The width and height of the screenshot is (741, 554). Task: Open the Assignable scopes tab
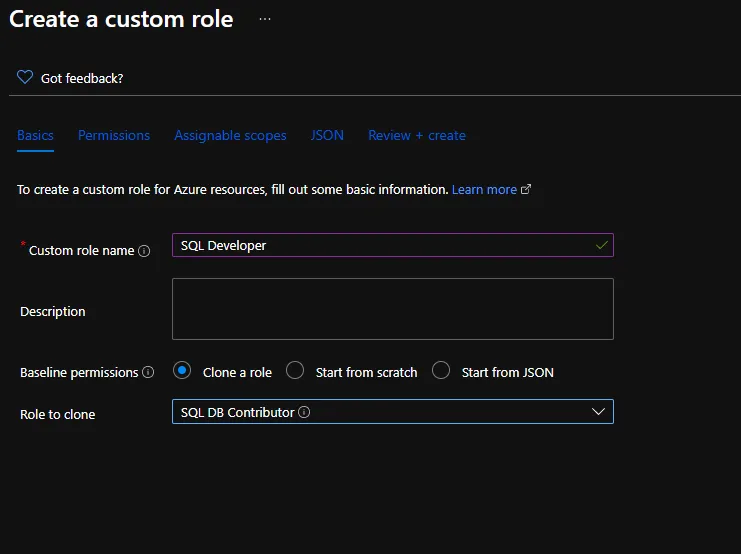click(x=230, y=135)
